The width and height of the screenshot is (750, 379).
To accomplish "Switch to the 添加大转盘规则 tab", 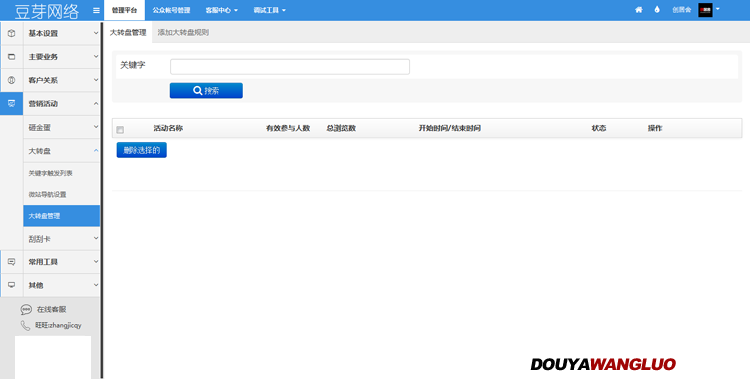I will 183,33.
